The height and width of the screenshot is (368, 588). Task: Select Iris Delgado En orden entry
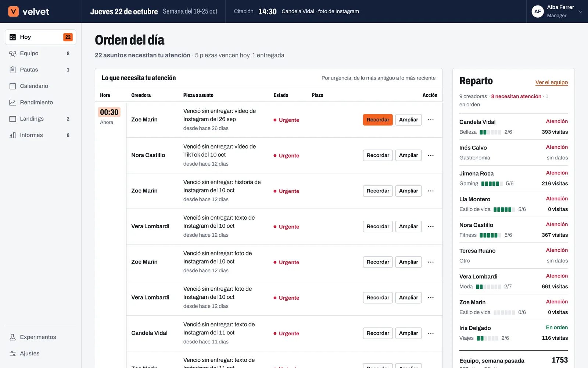pyautogui.click(x=513, y=333)
